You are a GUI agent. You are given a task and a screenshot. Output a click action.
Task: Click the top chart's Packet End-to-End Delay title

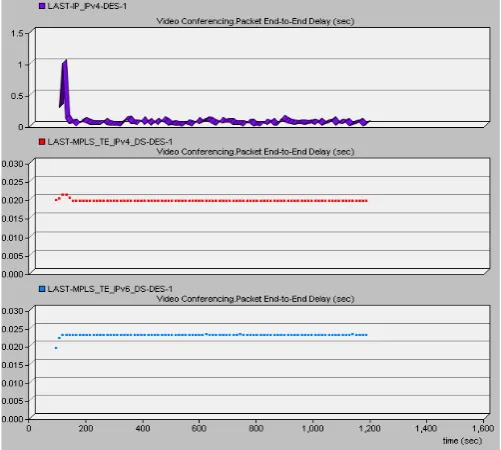click(255, 21)
